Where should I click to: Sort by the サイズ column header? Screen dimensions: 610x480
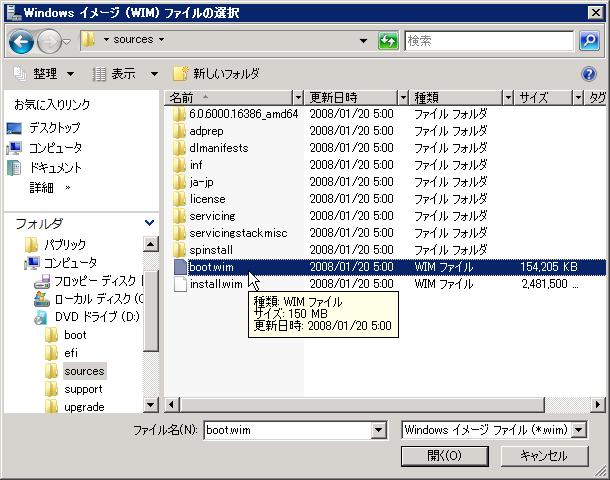coord(544,97)
